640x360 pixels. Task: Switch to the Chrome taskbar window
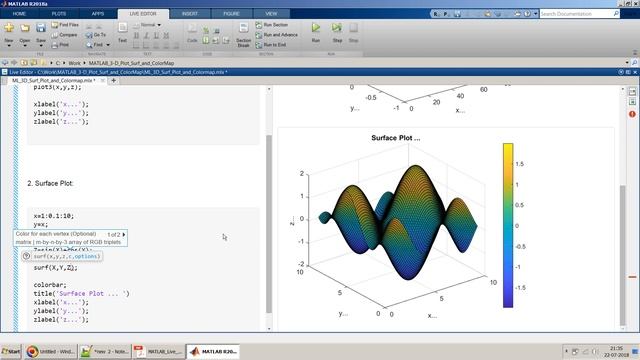click(51, 351)
